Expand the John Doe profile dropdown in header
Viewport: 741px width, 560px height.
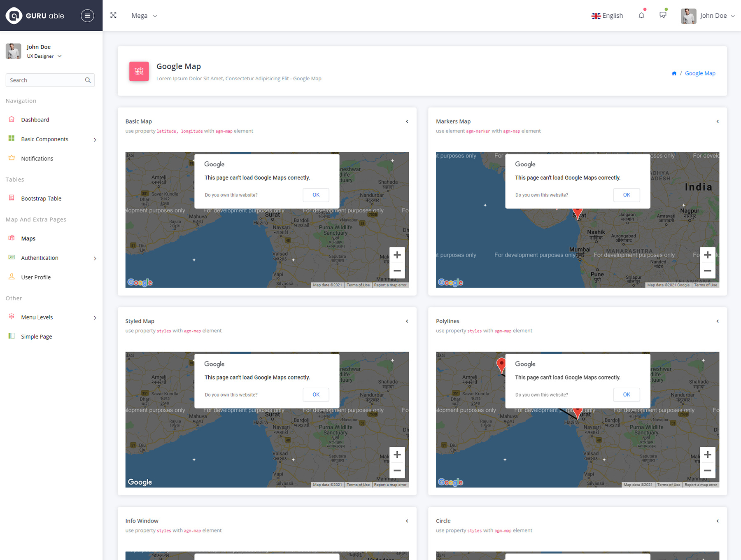coord(708,16)
